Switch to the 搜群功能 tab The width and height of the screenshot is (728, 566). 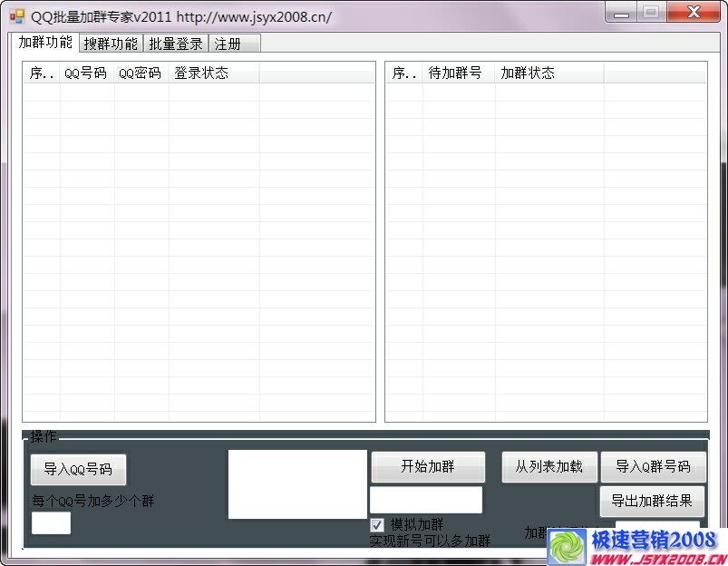coord(111,43)
